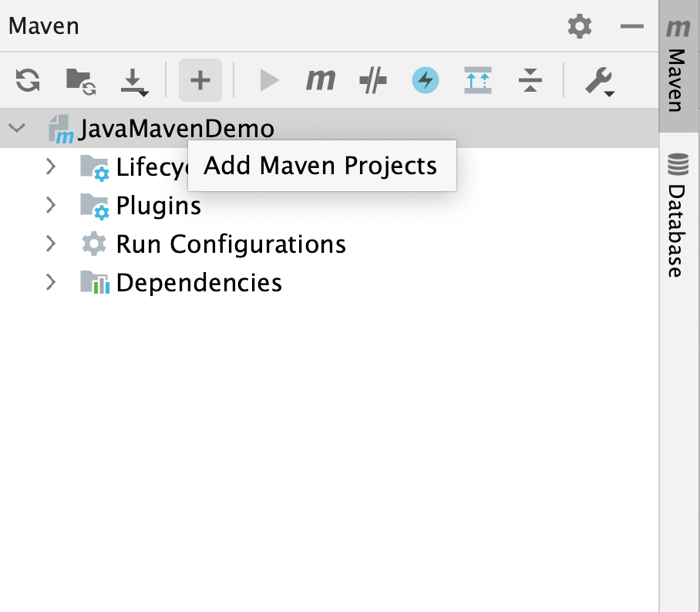Collapse the JavaMavenDemo project node

pos(17,128)
